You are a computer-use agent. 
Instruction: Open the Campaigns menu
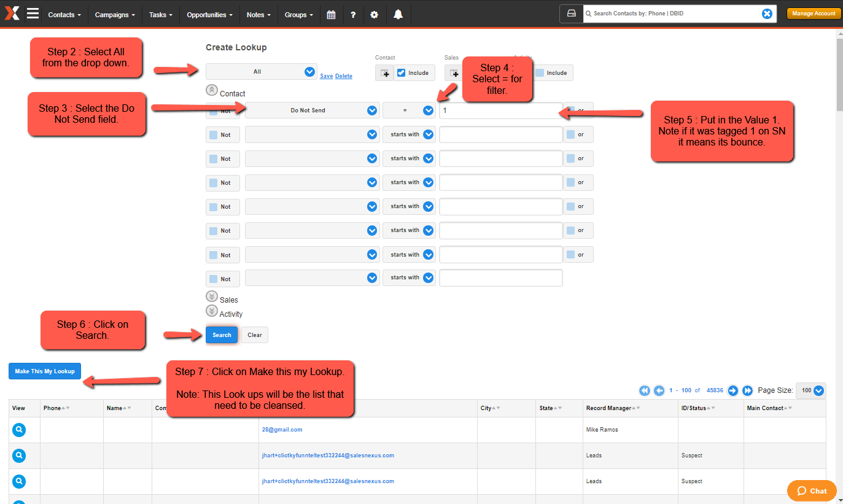click(x=115, y=15)
